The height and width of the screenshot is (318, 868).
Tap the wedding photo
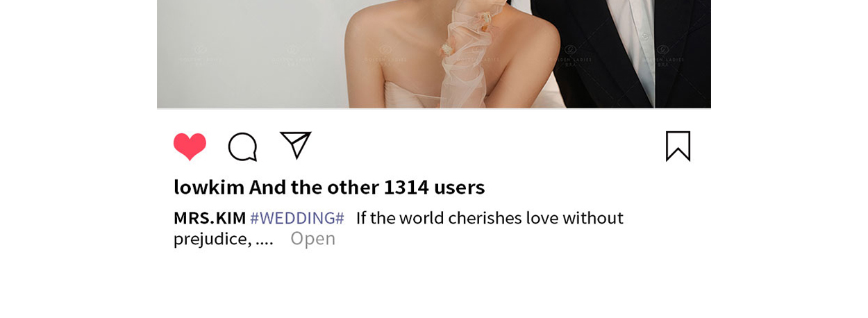(x=434, y=54)
